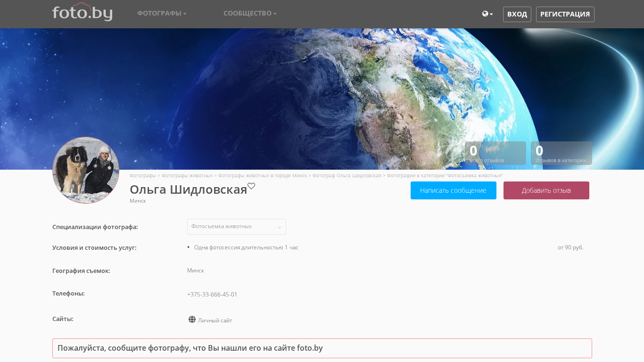
Task: Click the phone number +375-33-666-45-01
Action: 212,295
